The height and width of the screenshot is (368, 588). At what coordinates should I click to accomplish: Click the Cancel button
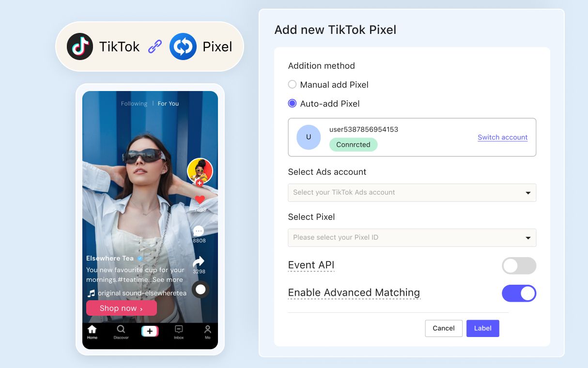point(444,328)
